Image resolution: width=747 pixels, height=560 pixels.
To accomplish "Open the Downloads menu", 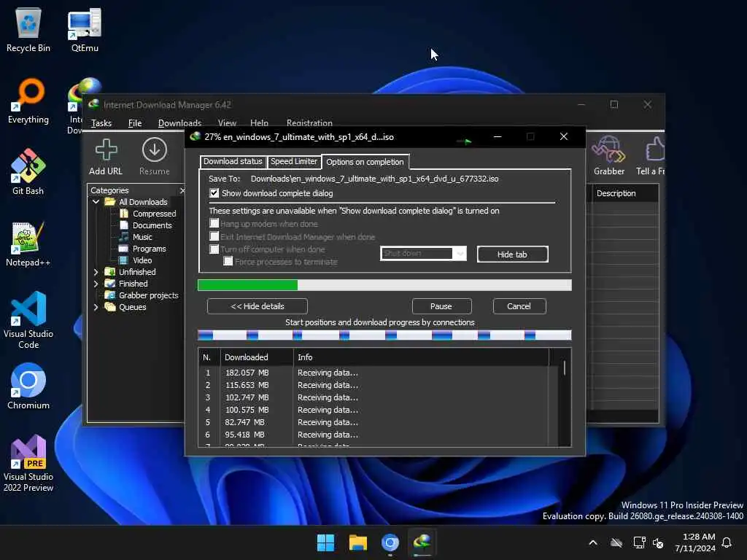I will [x=179, y=123].
